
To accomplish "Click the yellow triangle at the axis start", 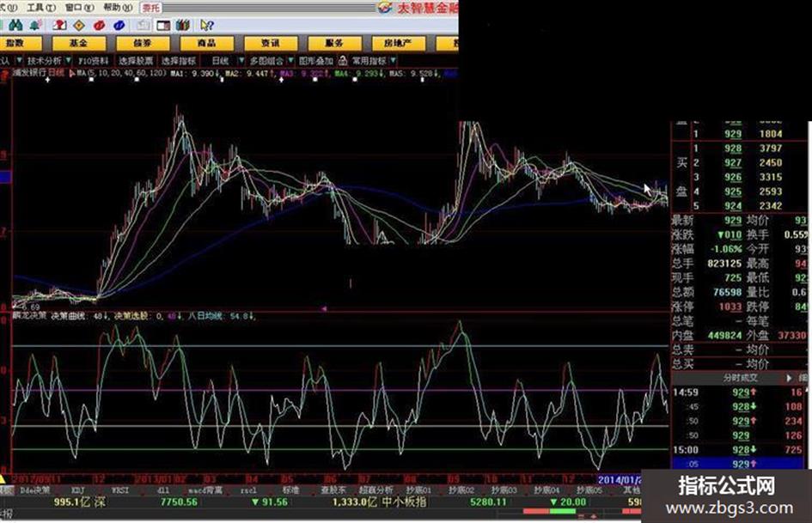I will (x=3, y=479).
